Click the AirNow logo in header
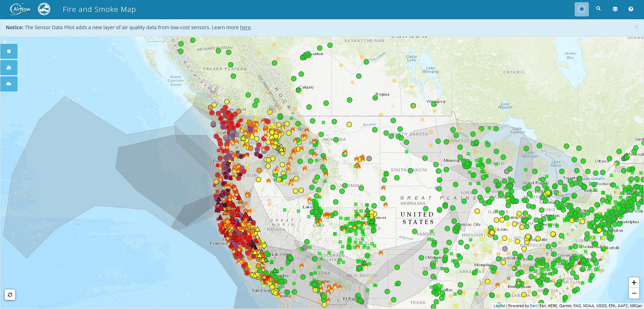 (x=19, y=8)
